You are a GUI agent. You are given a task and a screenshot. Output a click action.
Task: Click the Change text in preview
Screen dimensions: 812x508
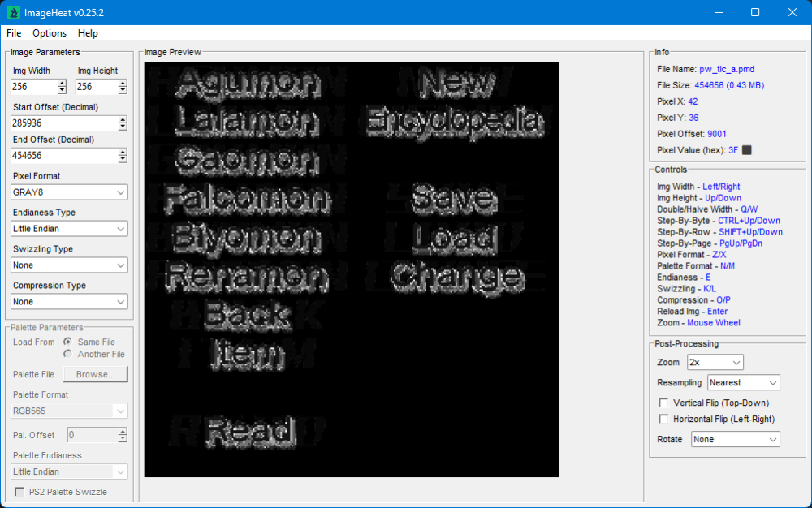pos(457,279)
